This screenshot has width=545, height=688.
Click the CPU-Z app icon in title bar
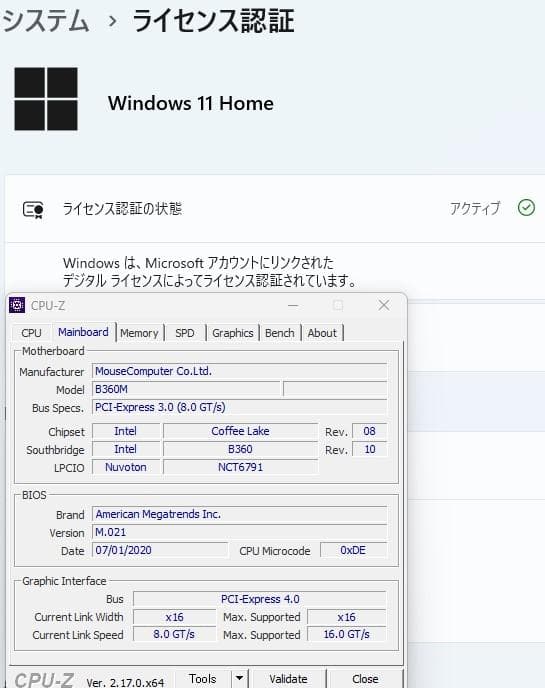coord(17,305)
